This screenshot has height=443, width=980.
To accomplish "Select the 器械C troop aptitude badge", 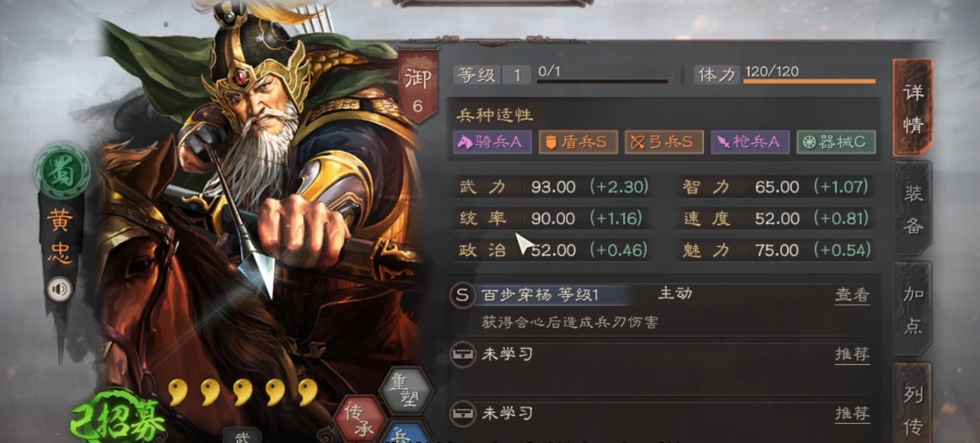I will (836, 143).
